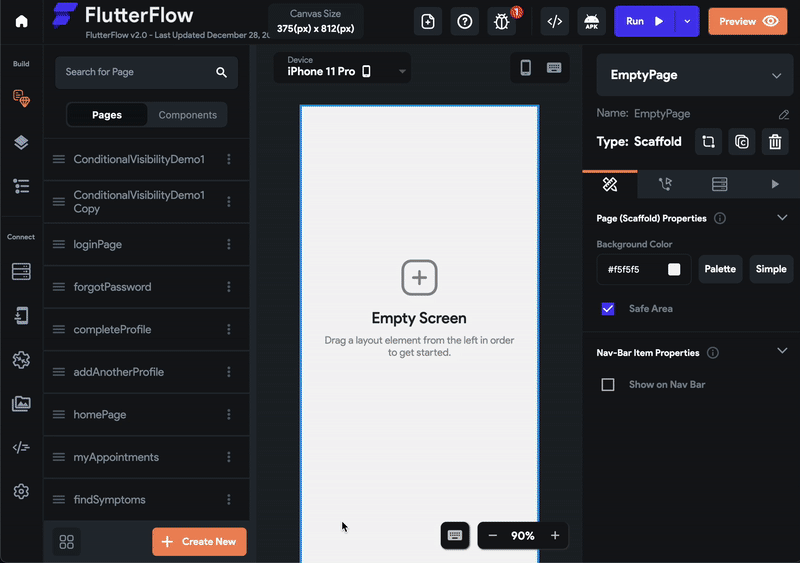Delete page with the trash icon
This screenshot has height=563, width=800.
[775, 141]
